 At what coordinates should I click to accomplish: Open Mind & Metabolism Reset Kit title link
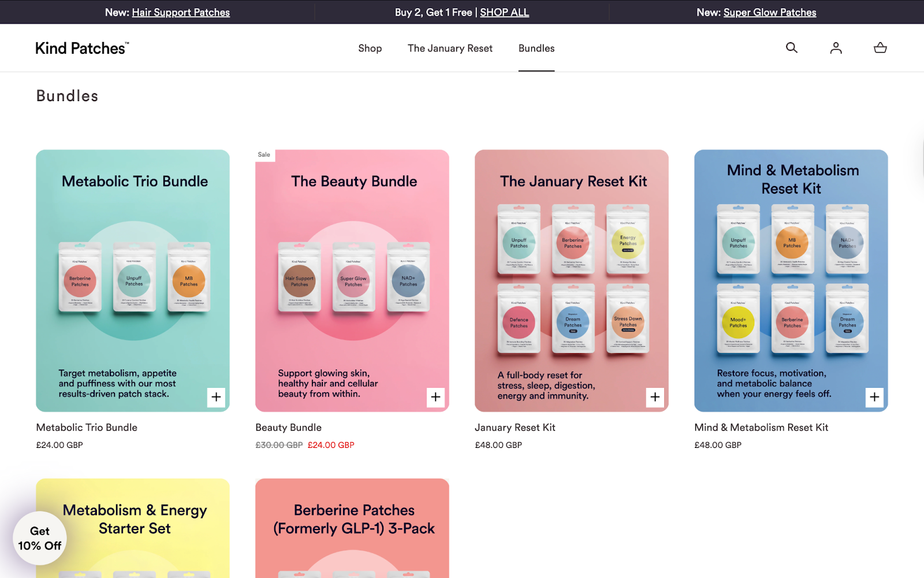tap(761, 427)
